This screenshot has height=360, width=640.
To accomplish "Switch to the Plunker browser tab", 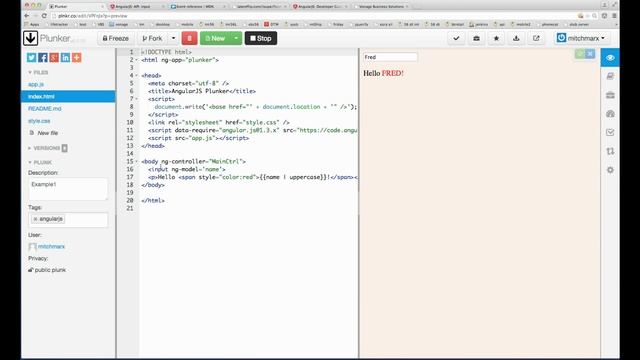I will 76,7.
